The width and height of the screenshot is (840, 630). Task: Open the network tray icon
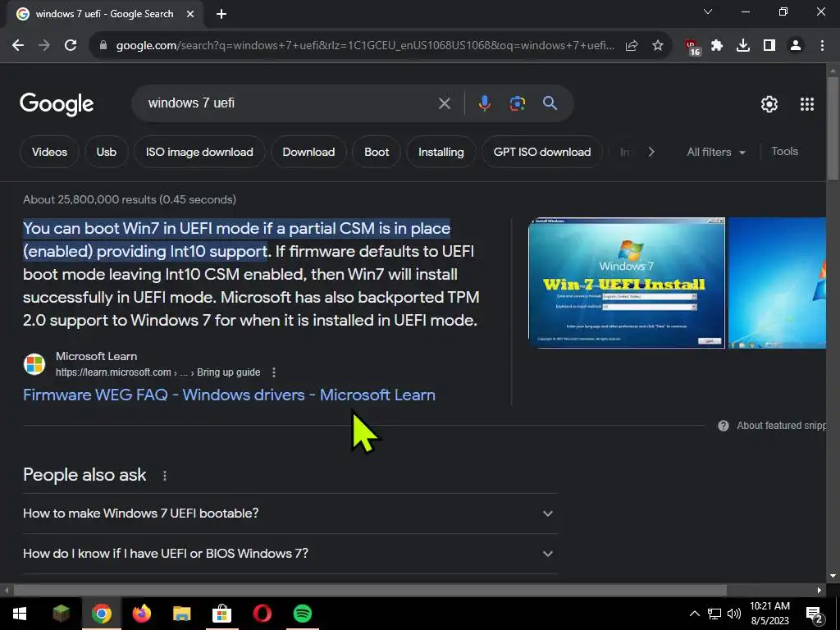click(714, 614)
